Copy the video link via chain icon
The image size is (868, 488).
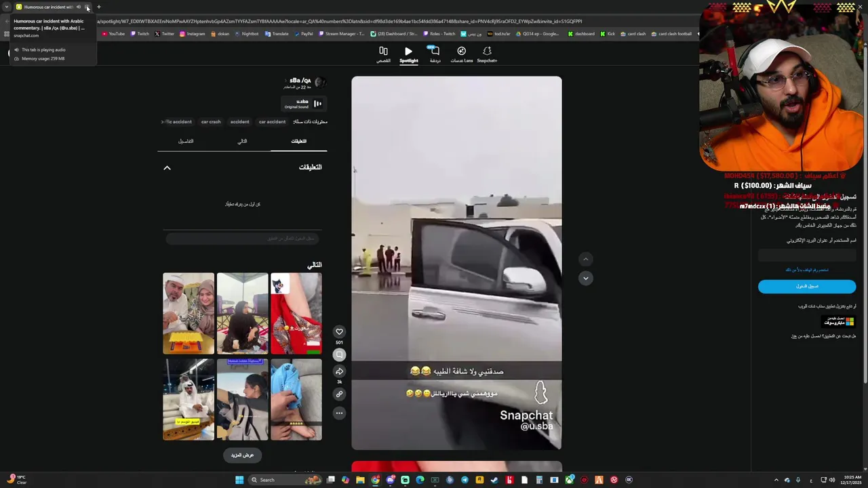tap(339, 394)
